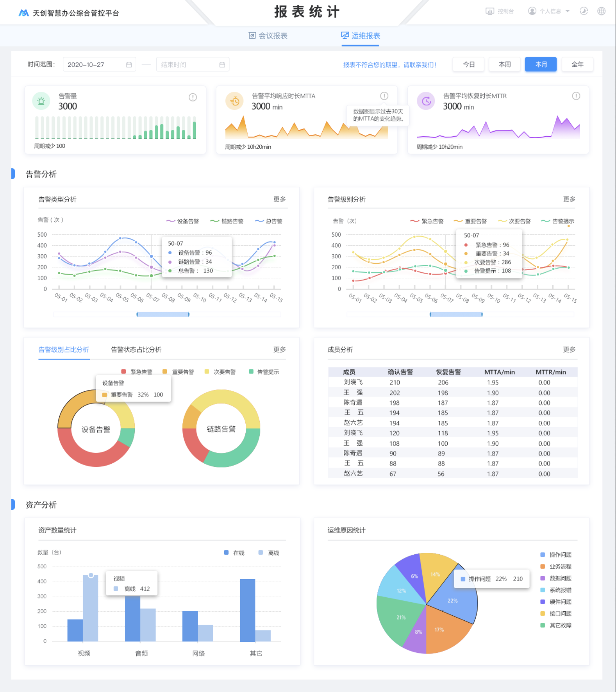Click the zoom slider under alarm type chart

point(163,314)
